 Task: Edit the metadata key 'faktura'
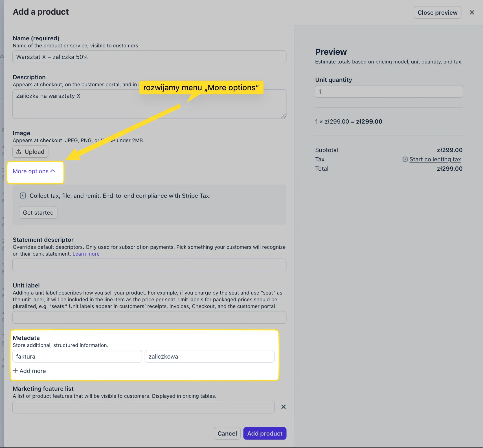pyautogui.click(x=77, y=356)
